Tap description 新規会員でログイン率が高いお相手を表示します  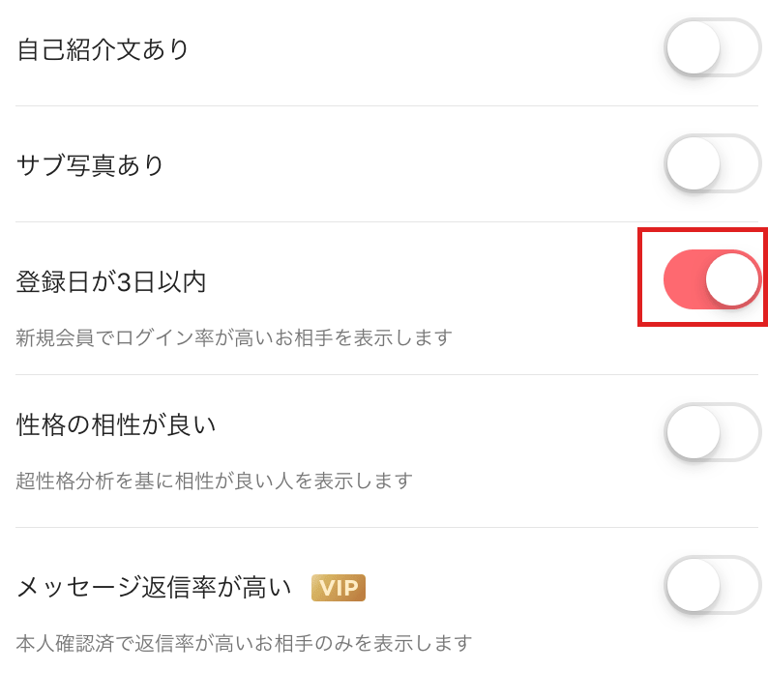pyautogui.click(x=234, y=337)
